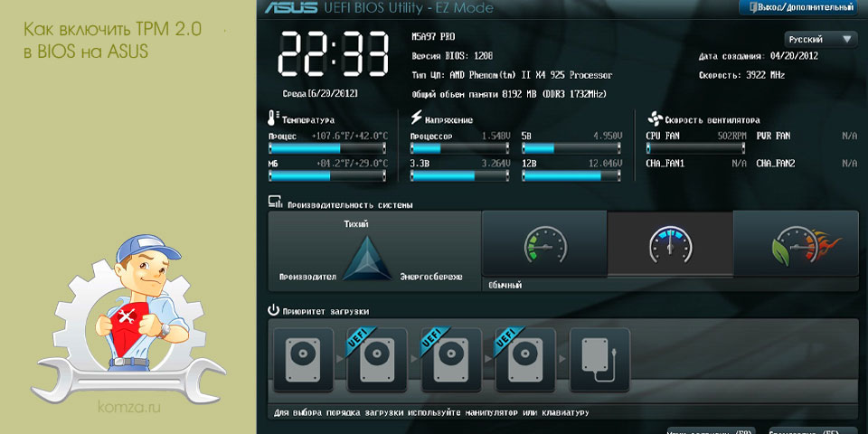Click the M5A97 PRO board name
The height and width of the screenshot is (434, 868).
pyautogui.click(x=433, y=38)
